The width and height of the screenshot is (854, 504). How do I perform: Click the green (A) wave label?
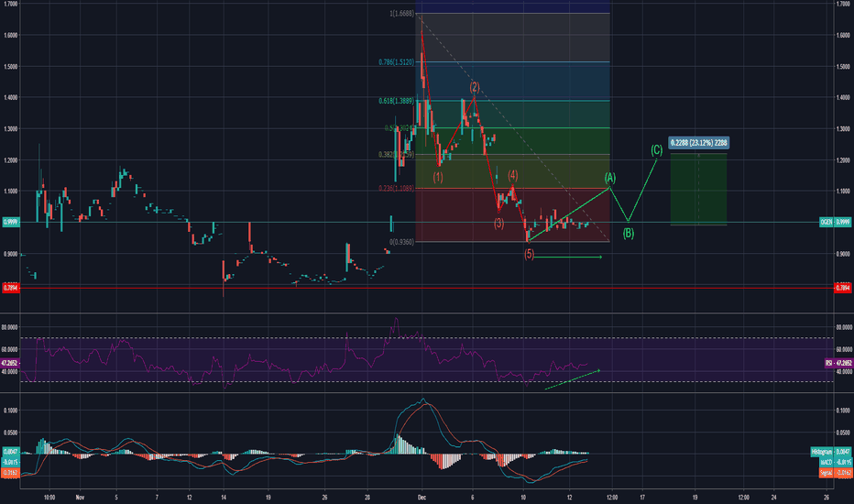coord(610,178)
